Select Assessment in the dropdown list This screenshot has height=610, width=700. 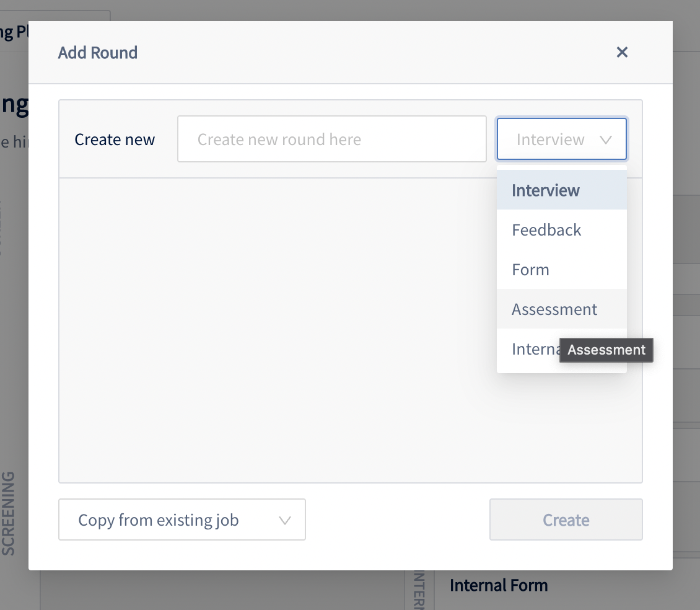tap(562, 309)
